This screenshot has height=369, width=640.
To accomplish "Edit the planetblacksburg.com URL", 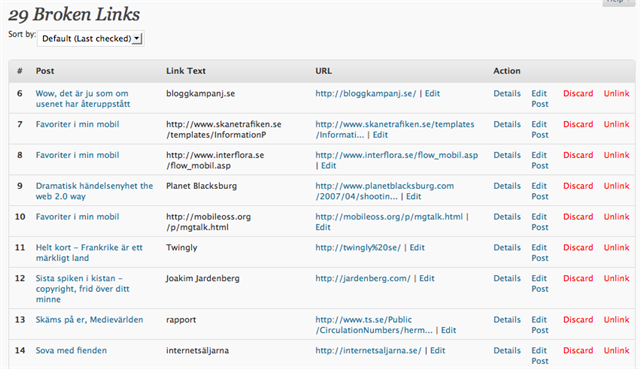I will (413, 197).
